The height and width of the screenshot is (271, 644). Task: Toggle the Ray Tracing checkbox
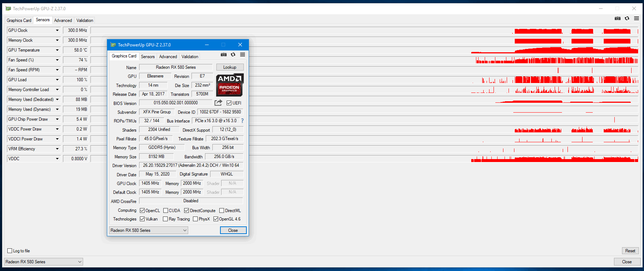coord(165,219)
